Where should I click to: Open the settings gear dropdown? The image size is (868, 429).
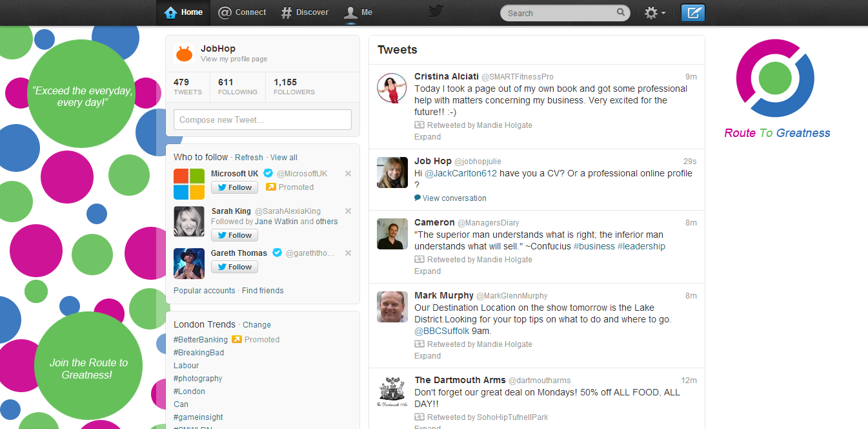pos(655,12)
